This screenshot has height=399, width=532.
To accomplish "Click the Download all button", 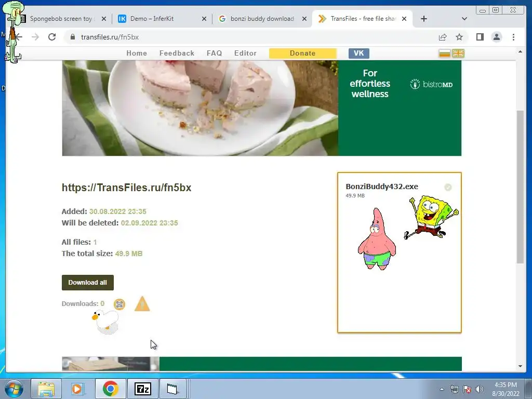I will tap(87, 283).
